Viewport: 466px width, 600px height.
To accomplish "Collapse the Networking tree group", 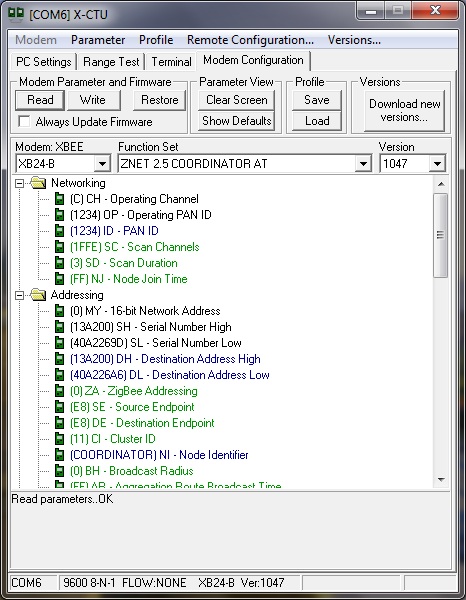I will 19,183.
